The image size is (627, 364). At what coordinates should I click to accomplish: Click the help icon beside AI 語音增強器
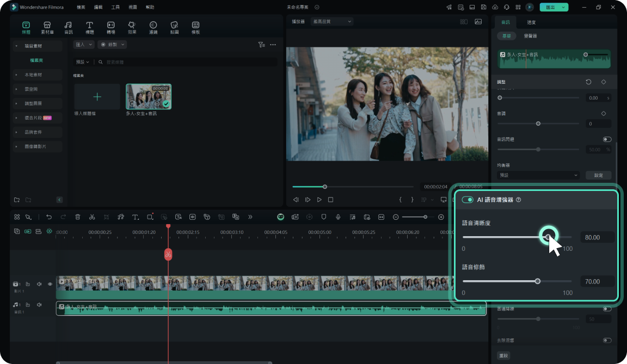pos(519,200)
